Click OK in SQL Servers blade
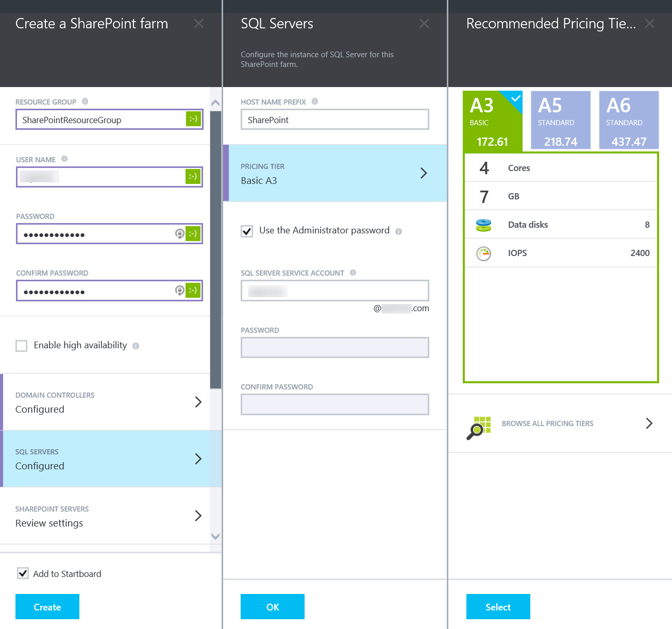Screen dimensions: 672x629 pyautogui.click(x=273, y=607)
